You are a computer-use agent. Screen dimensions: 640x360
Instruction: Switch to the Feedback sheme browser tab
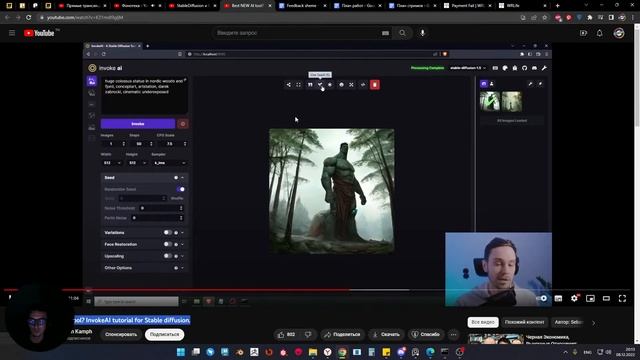click(302, 6)
